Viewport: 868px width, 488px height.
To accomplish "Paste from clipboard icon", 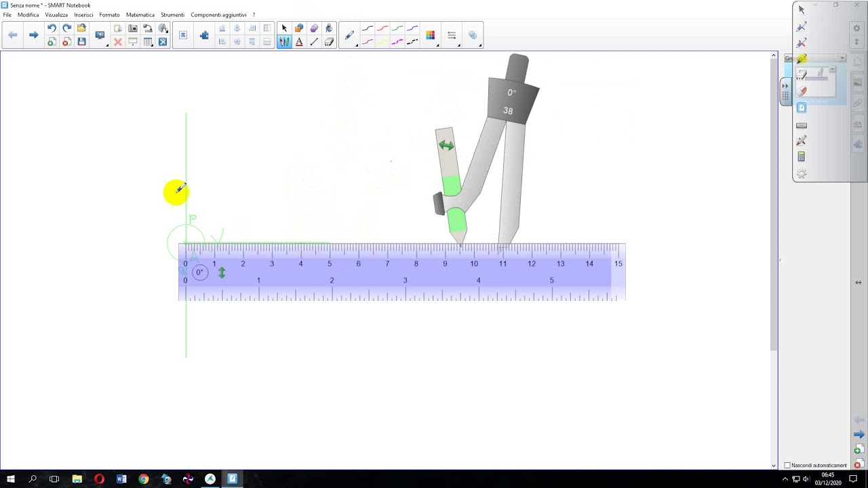I will click(118, 28).
